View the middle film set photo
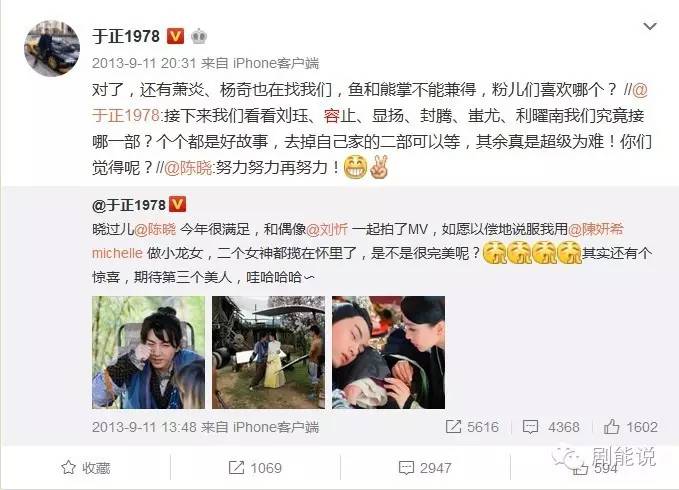 (x=268, y=352)
